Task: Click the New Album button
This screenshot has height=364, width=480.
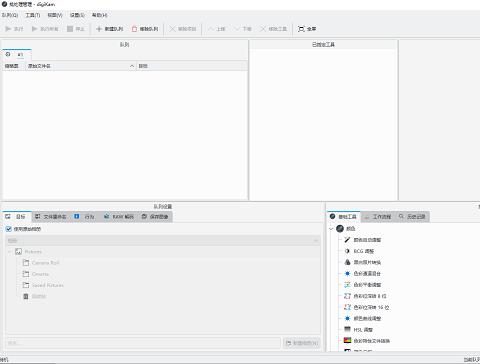Action: pos(302,343)
